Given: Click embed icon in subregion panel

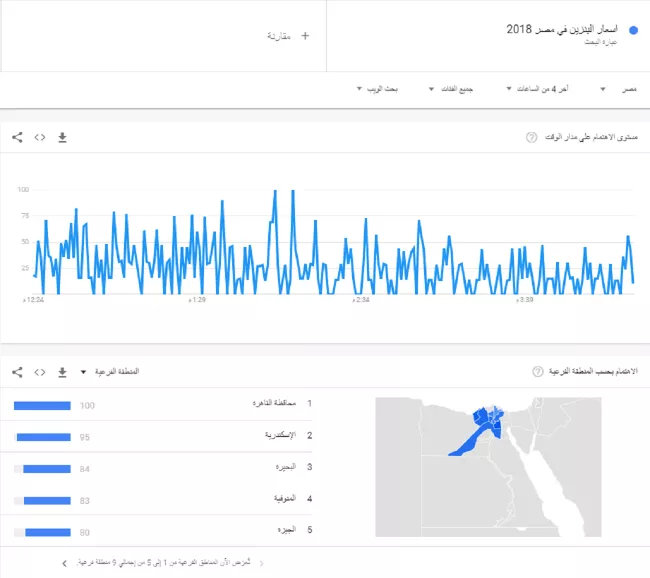Looking at the screenshot, I should pos(40,372).
